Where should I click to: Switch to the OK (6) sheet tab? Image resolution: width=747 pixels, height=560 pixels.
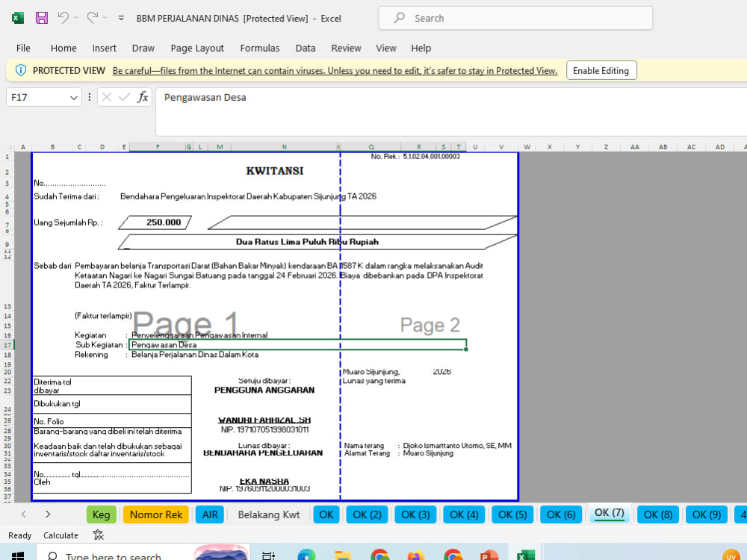tap(561, 514)
